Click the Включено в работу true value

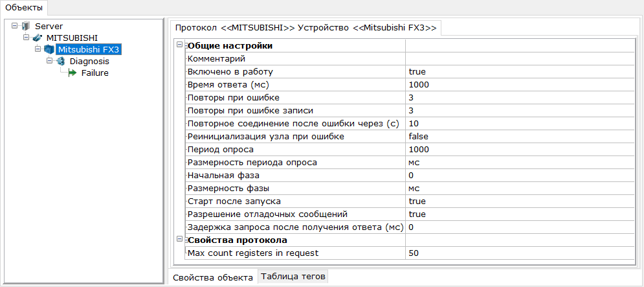coord(520,72)
